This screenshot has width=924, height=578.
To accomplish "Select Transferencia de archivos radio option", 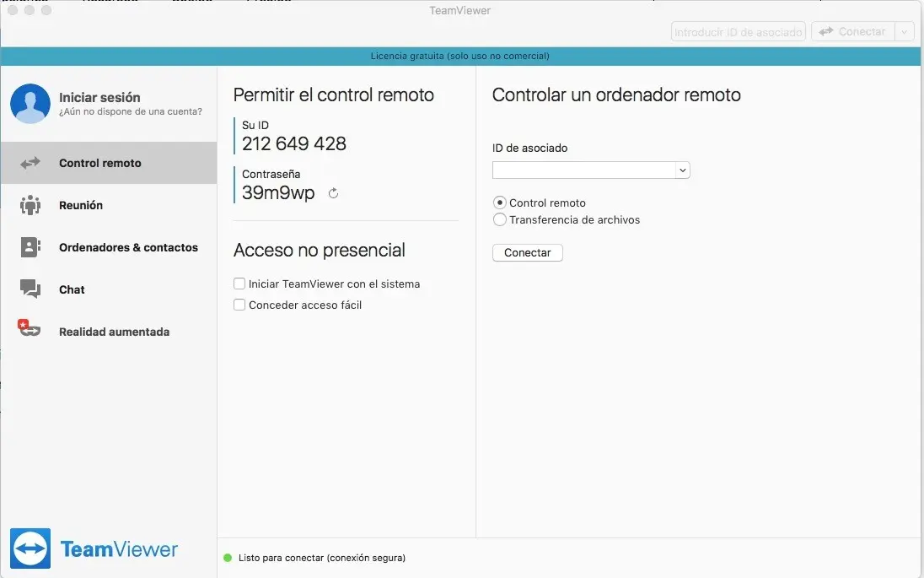I will (500, 219).
